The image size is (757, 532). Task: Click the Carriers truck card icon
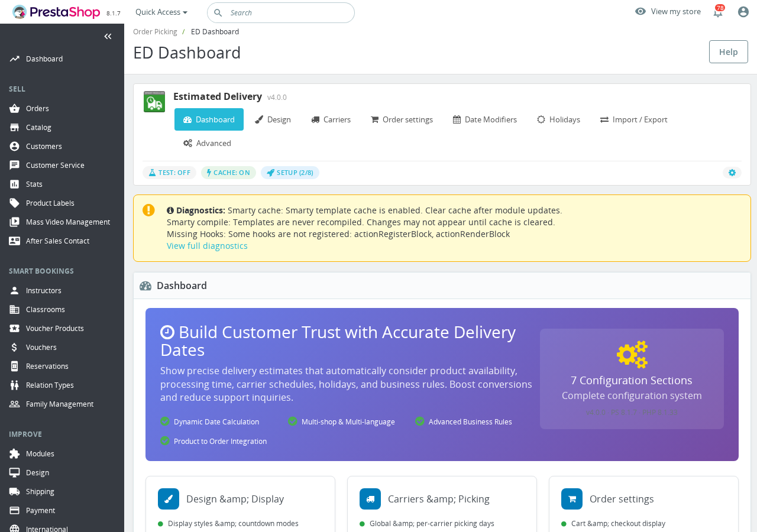pos(370,499)
